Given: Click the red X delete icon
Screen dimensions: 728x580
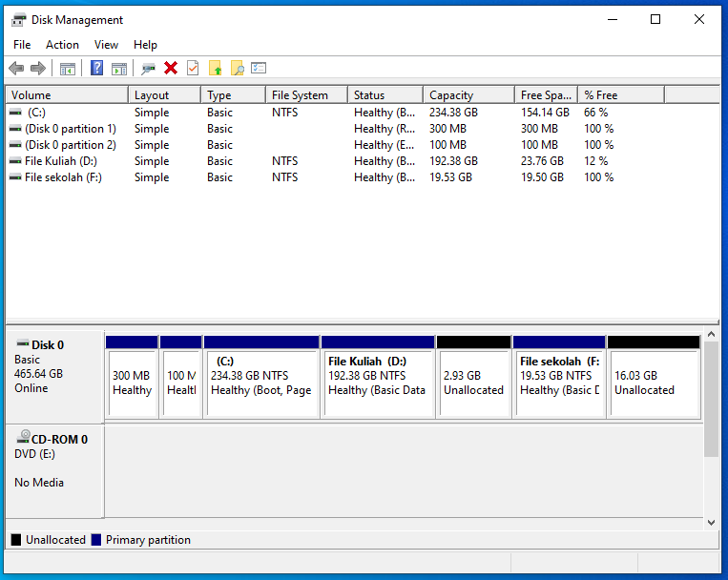Looking at the screenshot, I should point(171,69).
